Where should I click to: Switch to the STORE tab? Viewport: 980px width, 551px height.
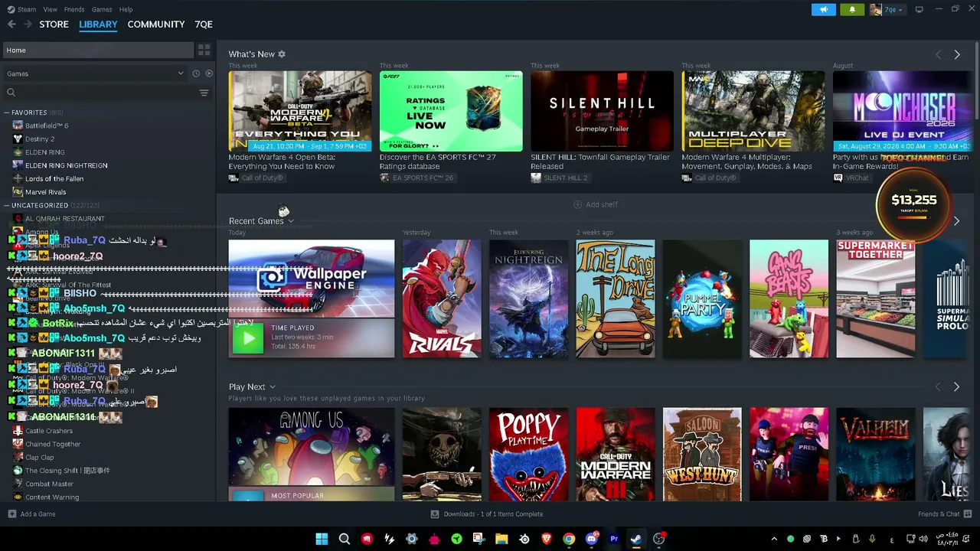54,24
